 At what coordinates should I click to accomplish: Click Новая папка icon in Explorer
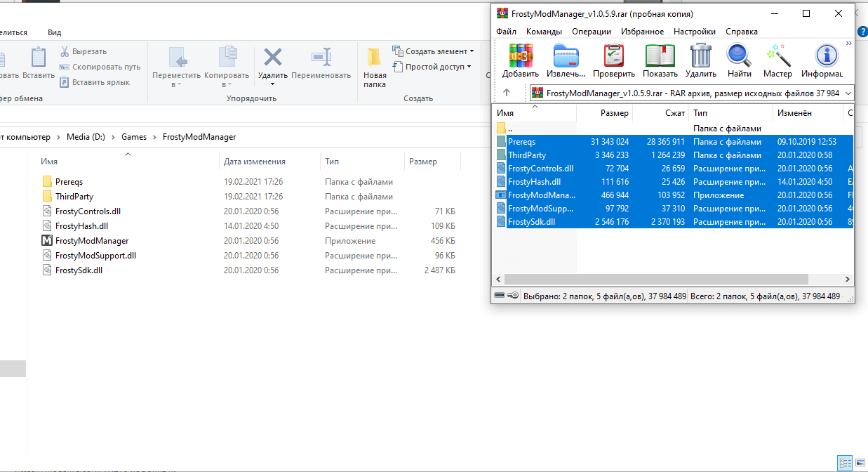pos(375,58)
